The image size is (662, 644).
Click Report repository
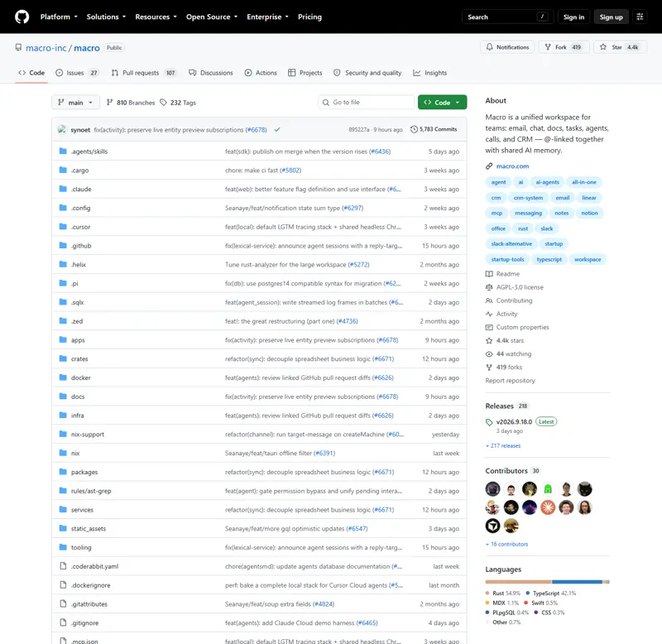click(510, 381)
